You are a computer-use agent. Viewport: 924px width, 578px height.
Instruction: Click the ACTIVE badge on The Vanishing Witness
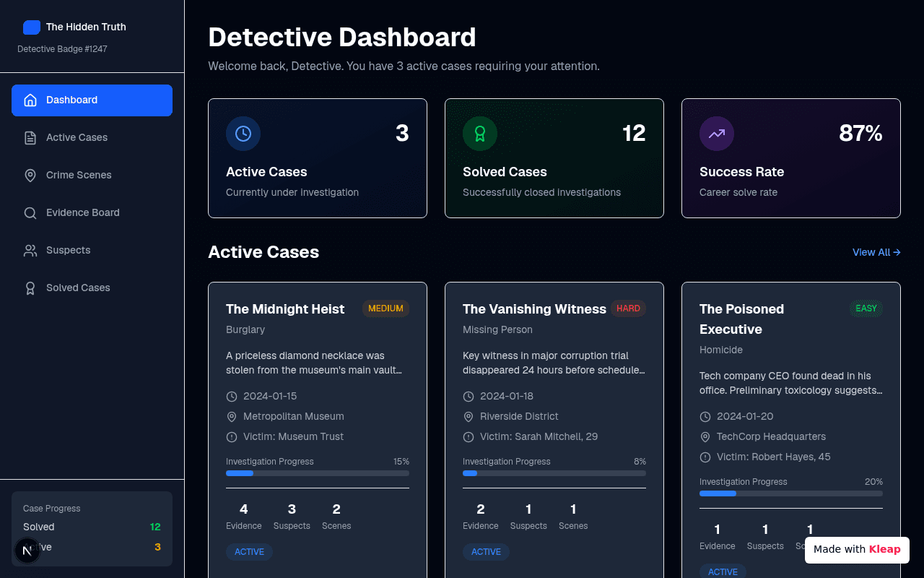tap(486, 552)
